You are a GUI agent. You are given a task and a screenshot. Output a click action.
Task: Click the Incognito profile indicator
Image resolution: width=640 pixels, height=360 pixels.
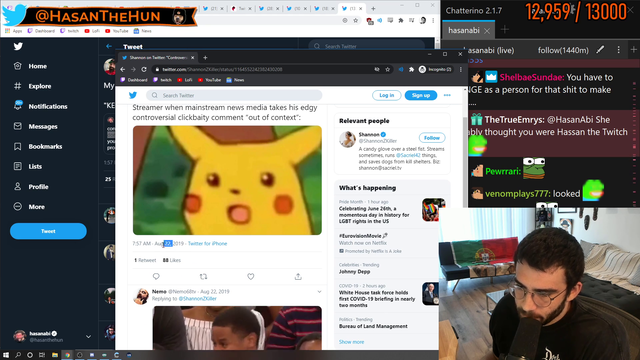point(435,69)
